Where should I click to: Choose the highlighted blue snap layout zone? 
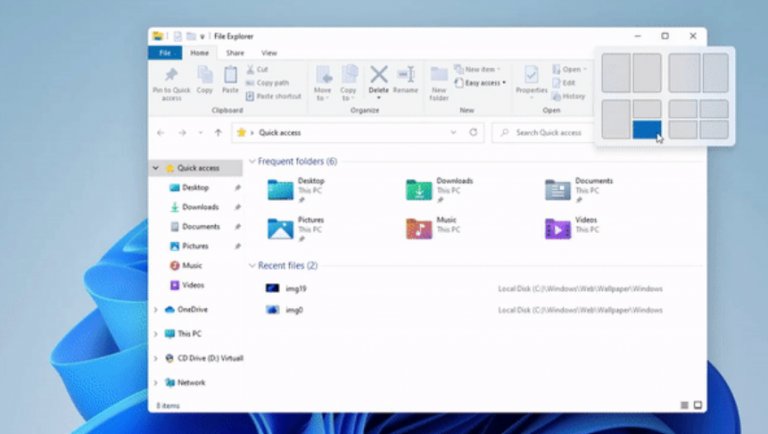(x=647, y=130)
